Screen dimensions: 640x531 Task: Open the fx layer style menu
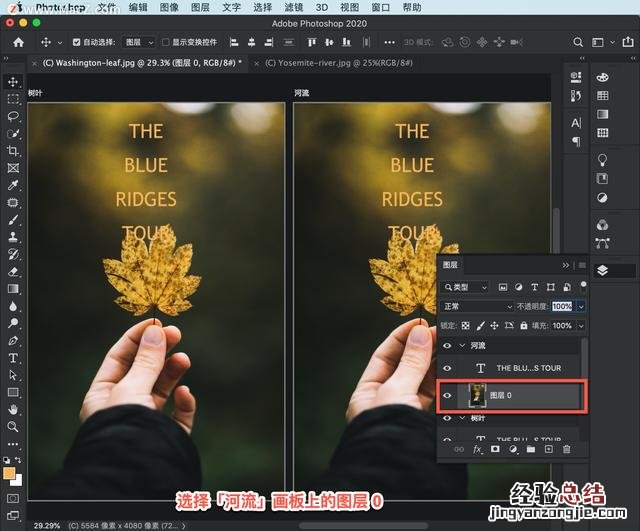[477, 449]
